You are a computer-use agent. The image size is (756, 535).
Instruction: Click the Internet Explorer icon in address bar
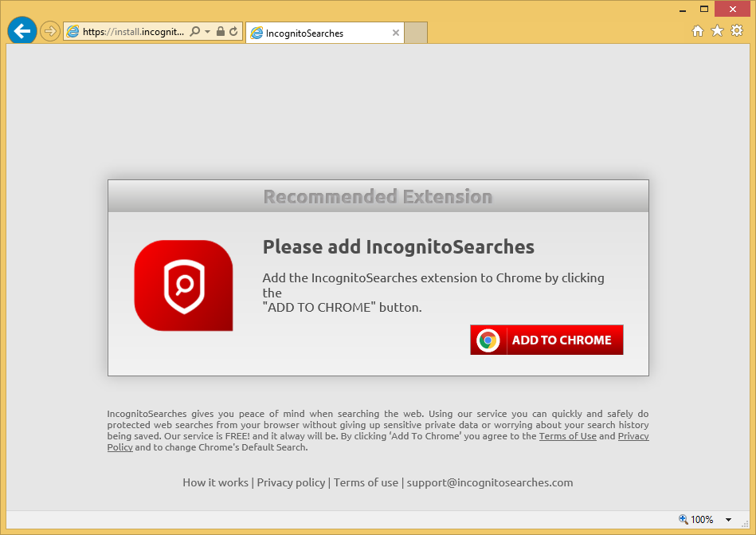pos(72,31)
